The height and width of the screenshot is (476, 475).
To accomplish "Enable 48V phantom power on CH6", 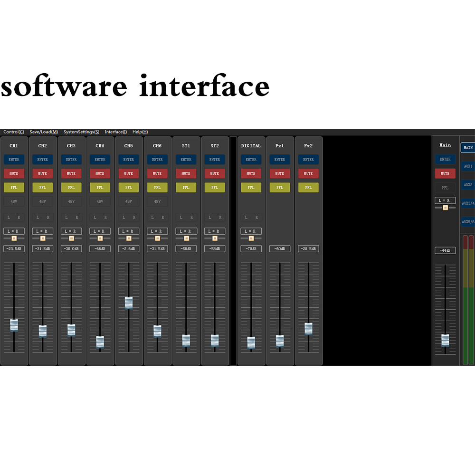I will [157, 201].
